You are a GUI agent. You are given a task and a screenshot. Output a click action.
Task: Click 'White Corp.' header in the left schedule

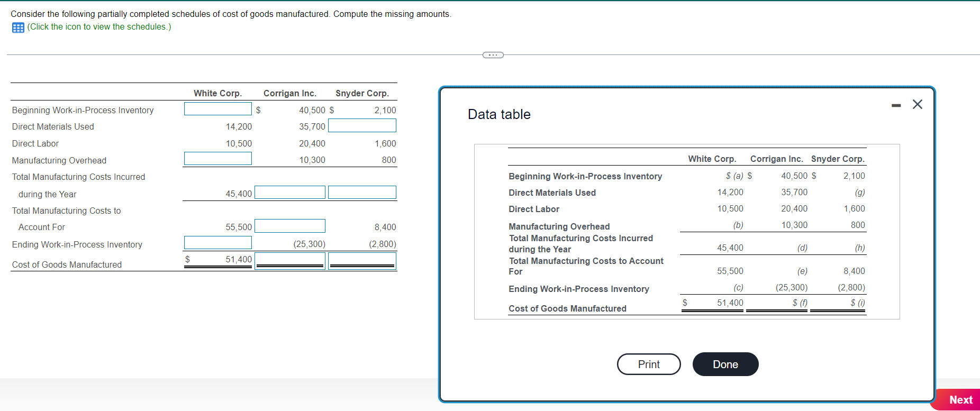click(217, 94)
